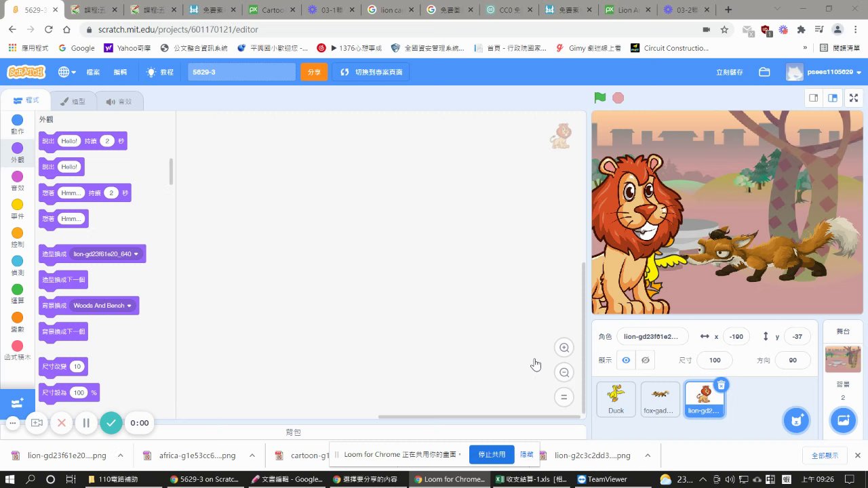Select the 變數 variables category
This screenshot has width=868, height=488.
coord(18,322)
